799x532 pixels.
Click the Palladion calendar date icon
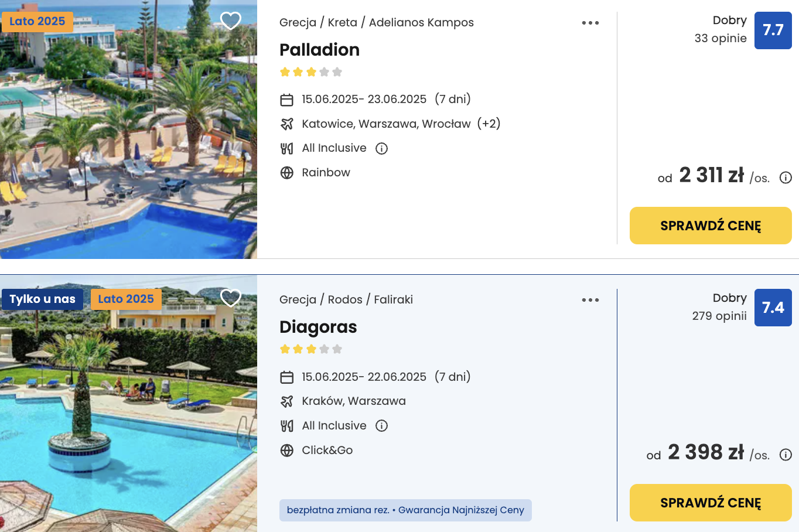coord(286,100)
